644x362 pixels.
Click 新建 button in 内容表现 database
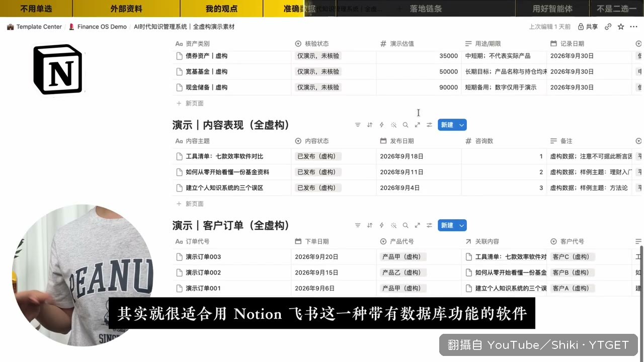(x=447, y=125)
